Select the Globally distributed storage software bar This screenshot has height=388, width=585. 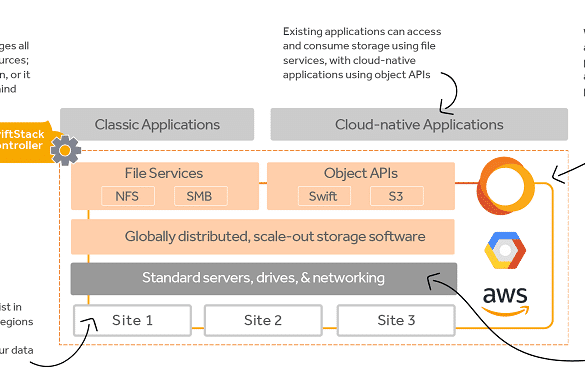tap(263, 237)
